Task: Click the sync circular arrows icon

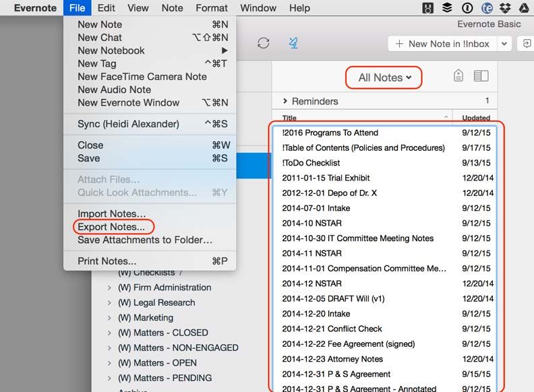Action: point(263,43)
